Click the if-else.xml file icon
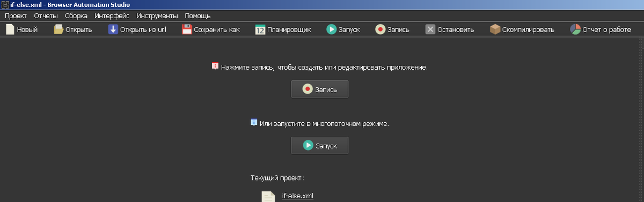Image resolution: width=644 pixels, height=202 pixels. (x=268, y=196)
